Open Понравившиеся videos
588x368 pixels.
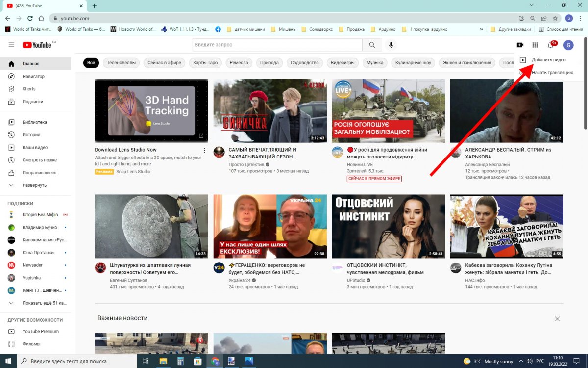click(35, 173)
